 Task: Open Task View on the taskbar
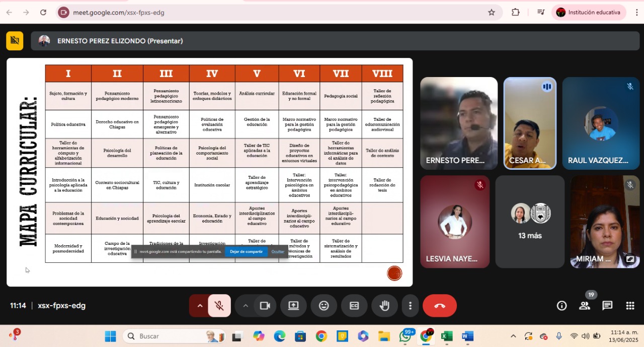(237, 336)
